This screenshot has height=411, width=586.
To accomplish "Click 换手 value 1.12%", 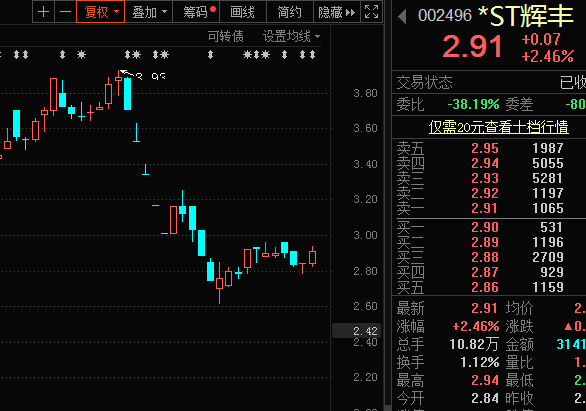I will tap(479, 362).
